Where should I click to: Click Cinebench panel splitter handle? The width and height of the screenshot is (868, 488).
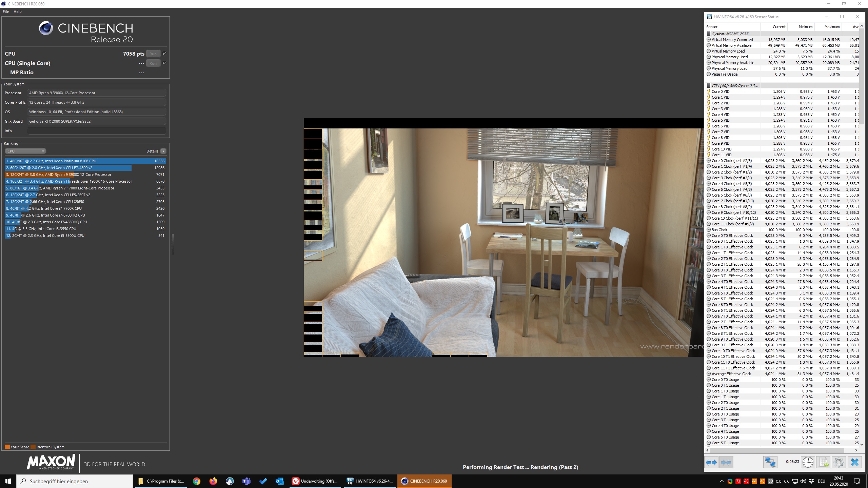coord(173,244)
